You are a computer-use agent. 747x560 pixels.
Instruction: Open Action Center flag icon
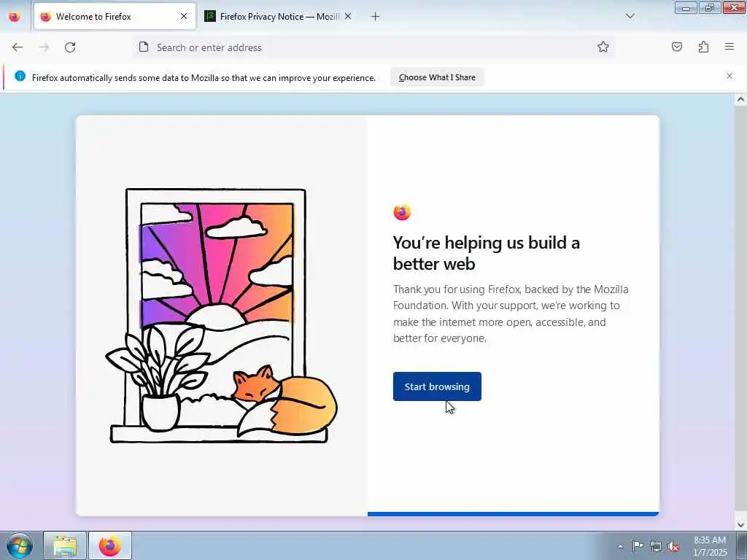(x=638, y=545)
